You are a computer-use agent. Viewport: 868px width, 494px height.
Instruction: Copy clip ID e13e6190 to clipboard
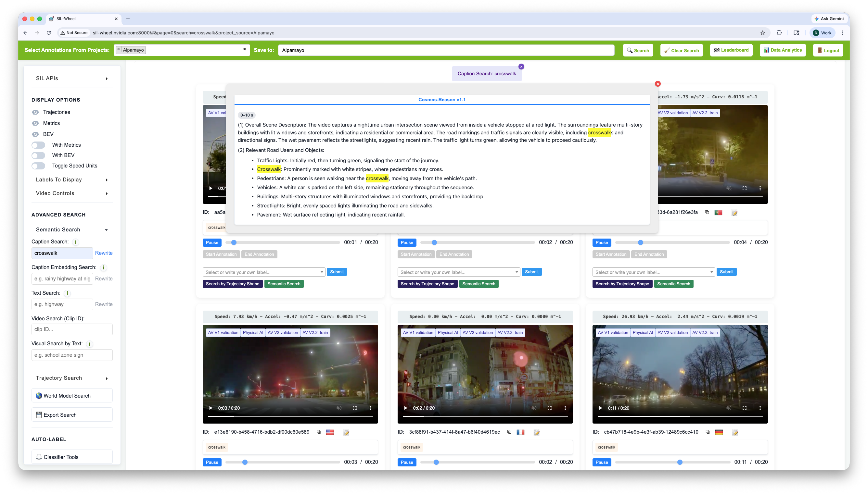(318, 432)
